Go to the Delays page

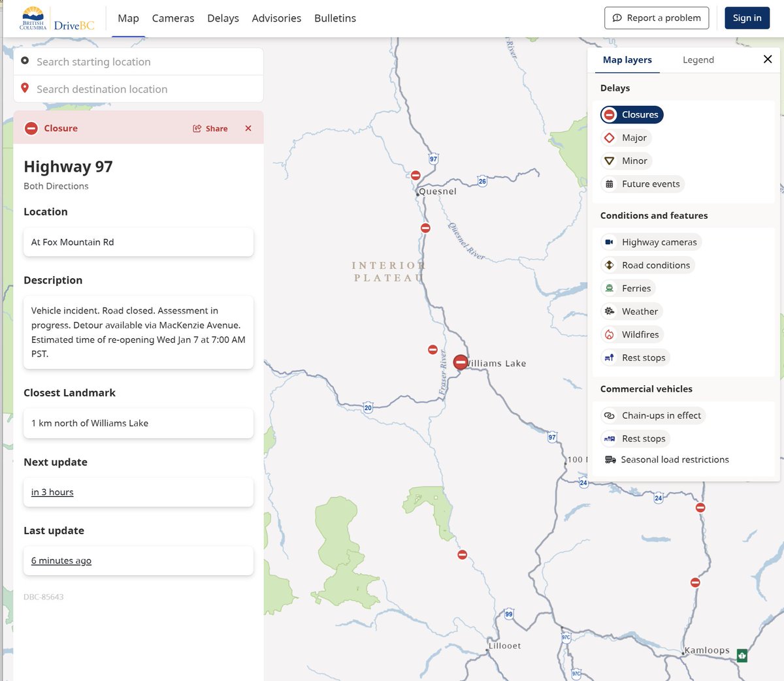[223, 18]
